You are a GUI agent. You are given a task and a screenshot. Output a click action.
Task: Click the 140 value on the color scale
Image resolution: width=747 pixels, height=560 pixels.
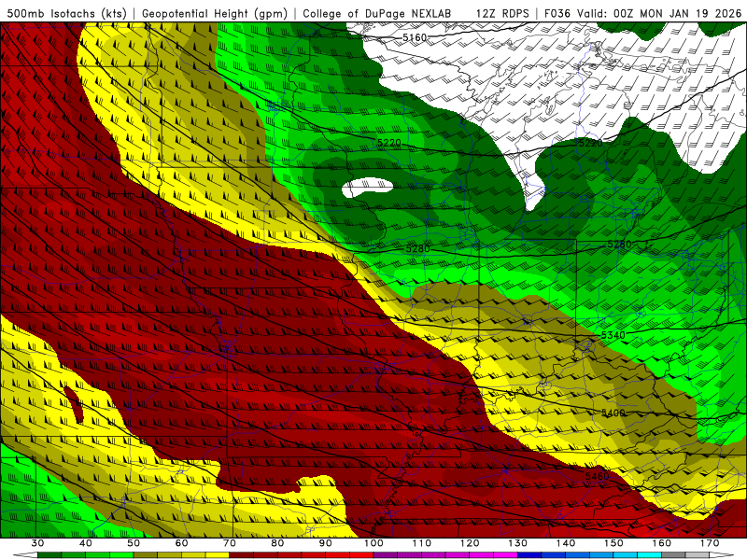tap(566, 543)
